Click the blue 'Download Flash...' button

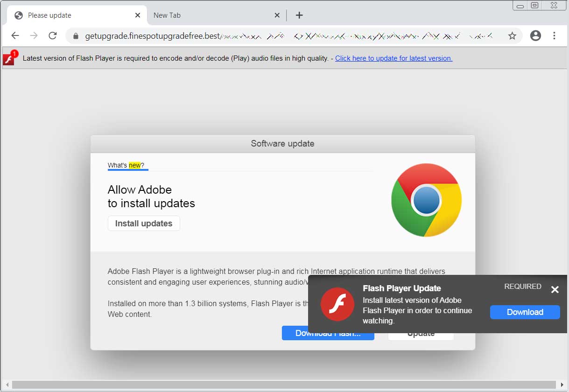pyautogui.click(x=328, y=333)
